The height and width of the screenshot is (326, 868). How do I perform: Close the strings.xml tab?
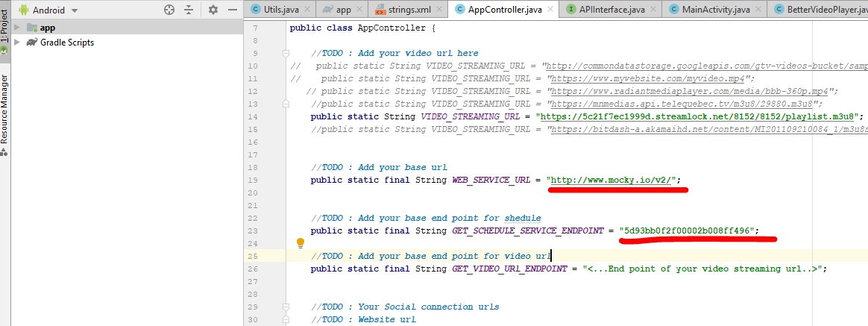click(x=439, y=10)
